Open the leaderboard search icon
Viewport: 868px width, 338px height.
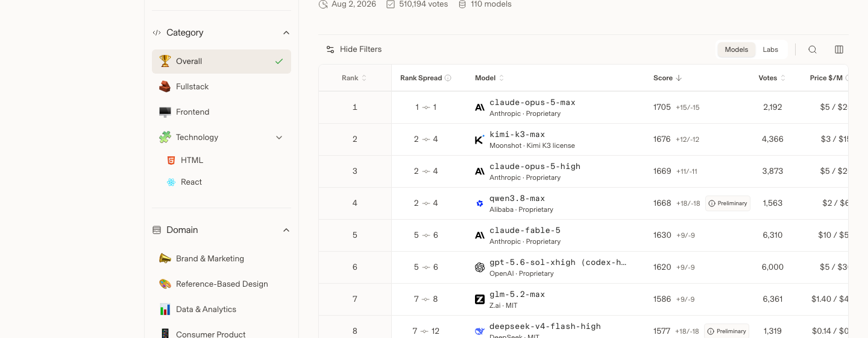[813, 49]
